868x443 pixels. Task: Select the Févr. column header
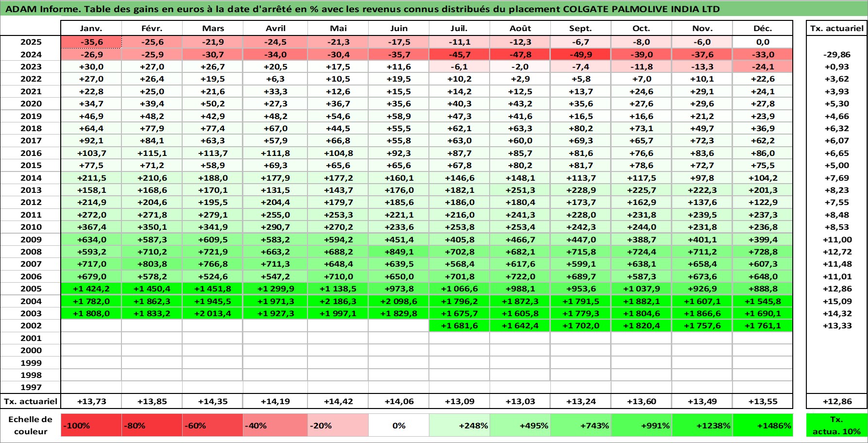coord(152,28)
